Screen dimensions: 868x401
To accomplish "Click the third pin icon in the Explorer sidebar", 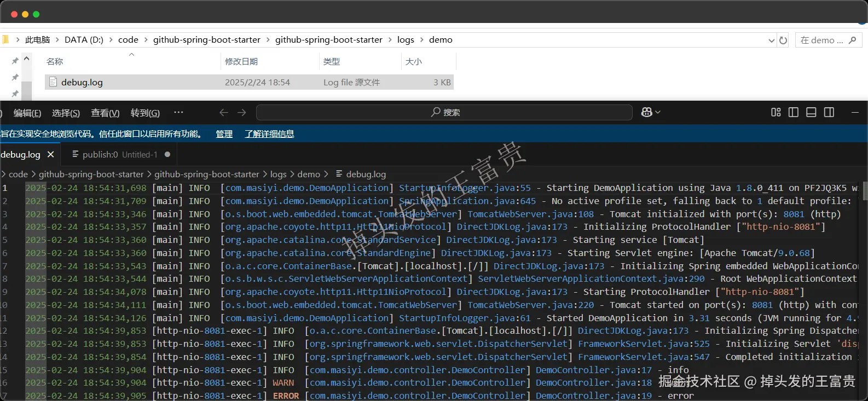I will point(15,94).
